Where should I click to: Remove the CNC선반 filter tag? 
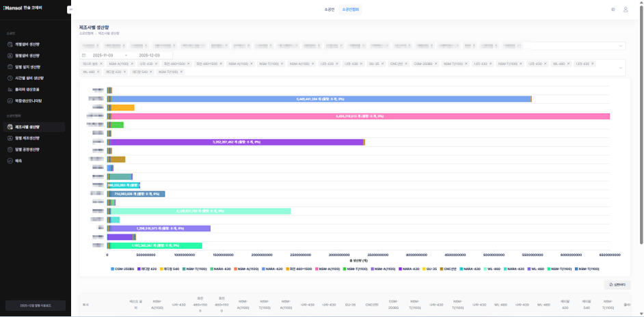(407, 64)
